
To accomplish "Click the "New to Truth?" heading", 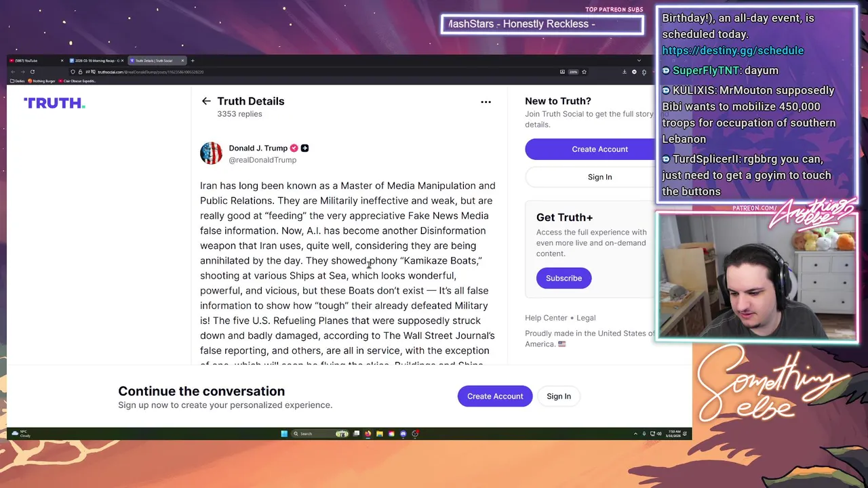I will (558, 101).
